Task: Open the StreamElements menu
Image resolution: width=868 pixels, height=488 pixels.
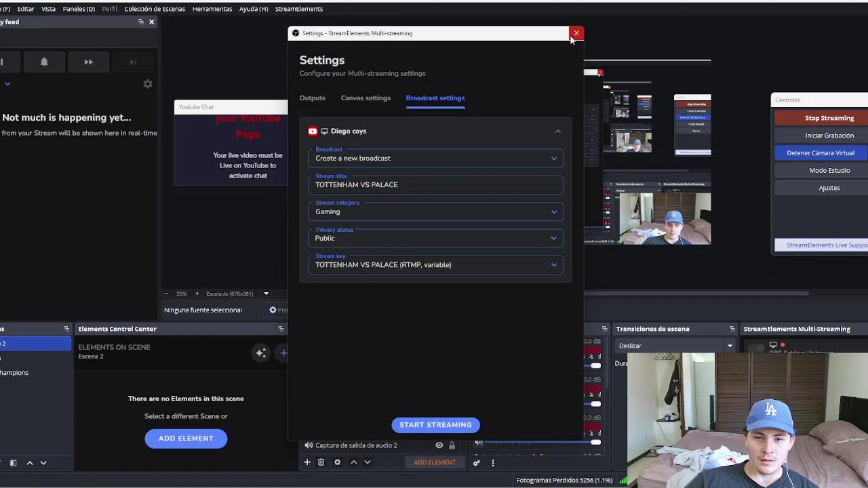Action: tap(299, 9)
